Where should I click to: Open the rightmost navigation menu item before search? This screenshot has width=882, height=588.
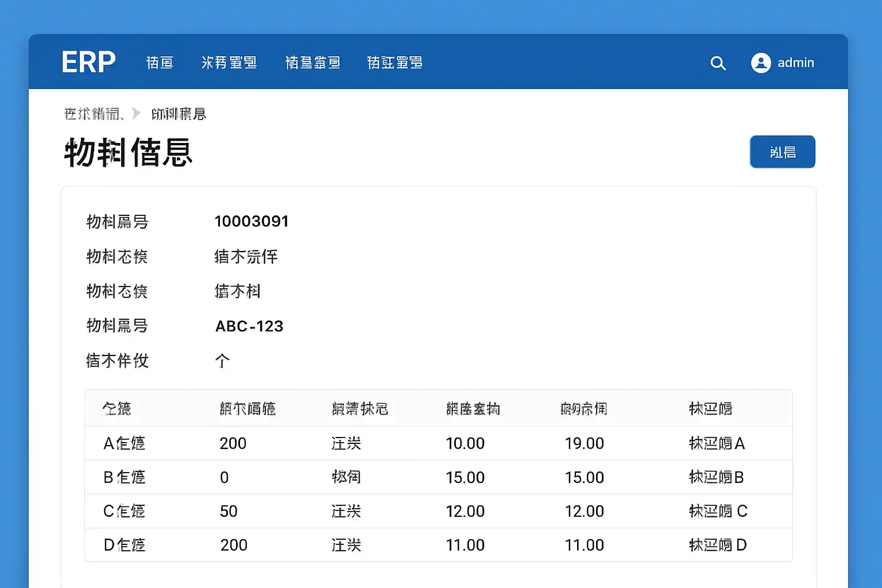pyautogui.click(x=394, y=63)
